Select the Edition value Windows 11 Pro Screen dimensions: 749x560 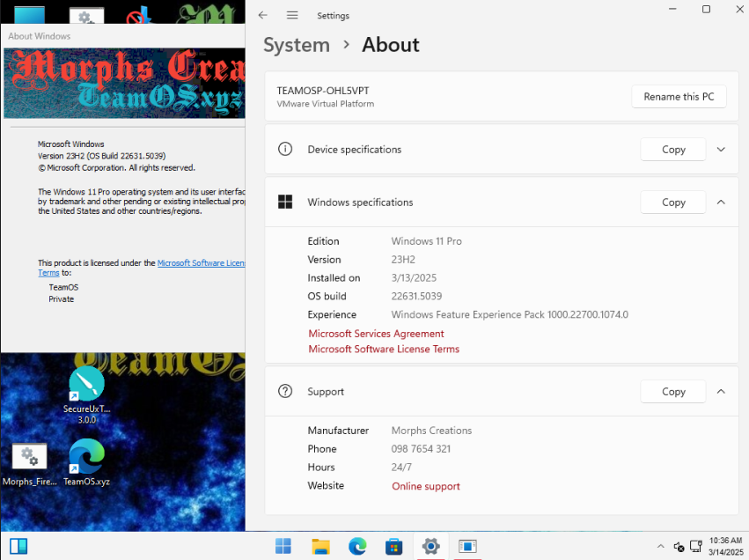click(x=427, y=241)
